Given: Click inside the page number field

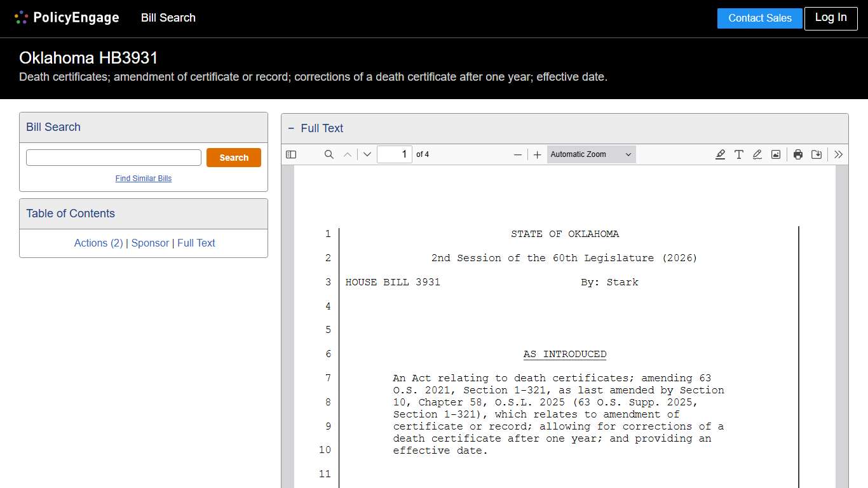Looking at the screenshot, I should click(395, 154).
